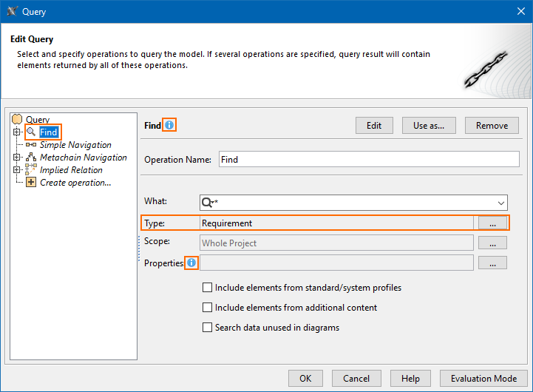Enable Include elements from standard/system profiles
Viewport: 533px width, 392px height.
[x=208, y=288]
